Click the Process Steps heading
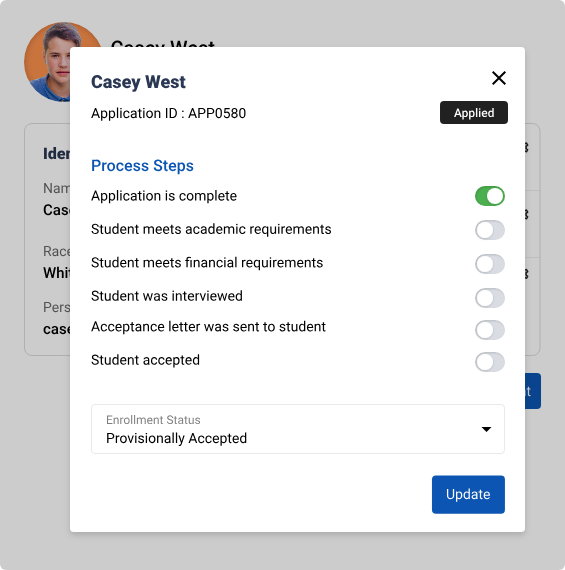The image size is (565, 570). click(142, 166)
